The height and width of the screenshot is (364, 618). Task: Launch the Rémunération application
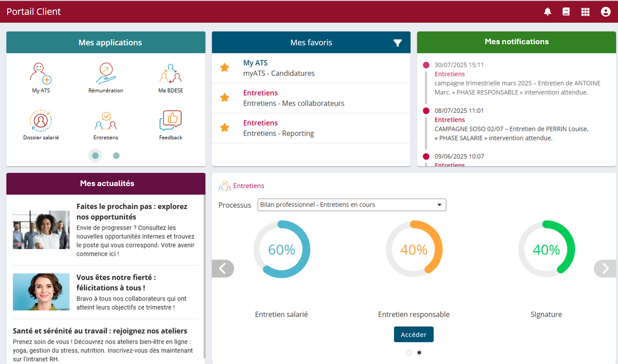click(105, 74)
